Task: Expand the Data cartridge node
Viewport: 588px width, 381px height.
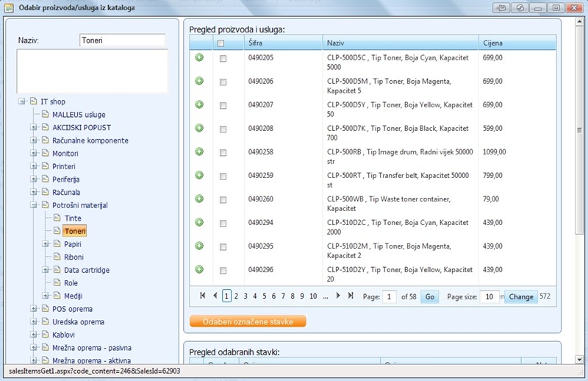Action: click(46, 270)
